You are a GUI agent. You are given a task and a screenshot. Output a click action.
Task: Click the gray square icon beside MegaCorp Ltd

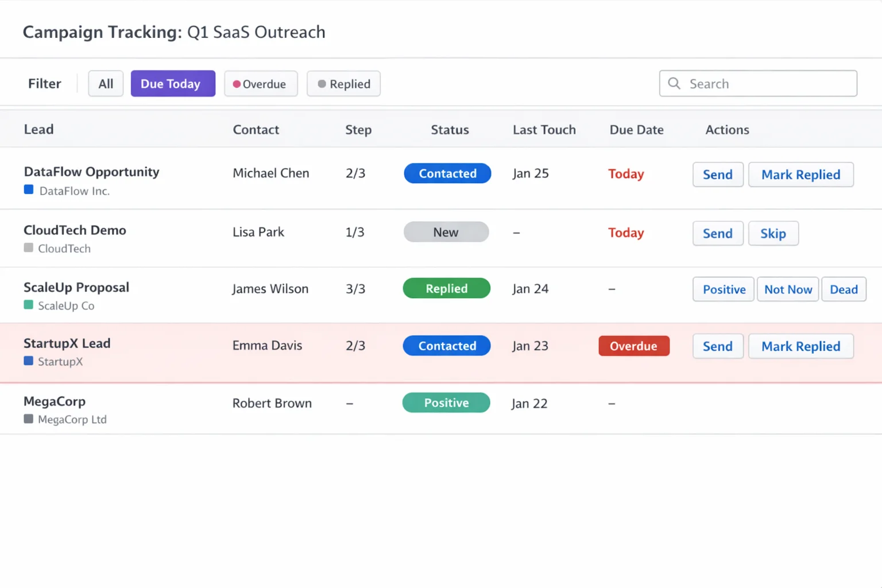point(28,420)
